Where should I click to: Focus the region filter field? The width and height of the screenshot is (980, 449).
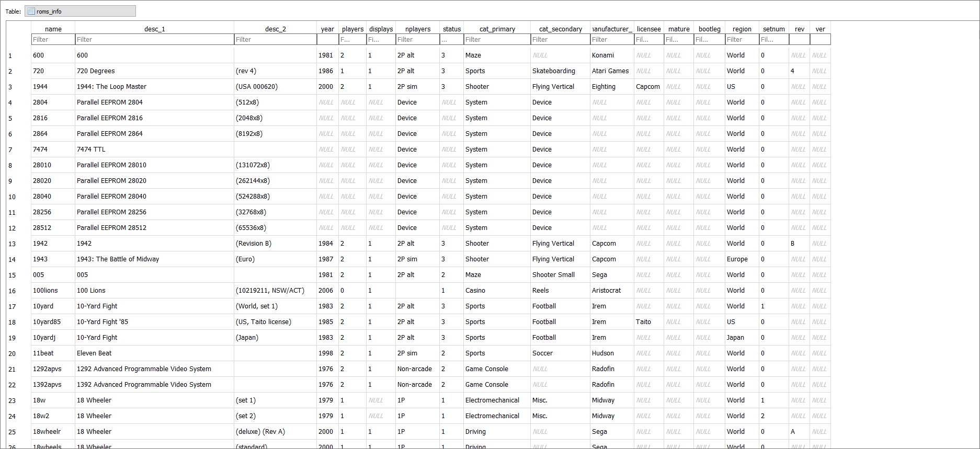(x=742, y=39)
